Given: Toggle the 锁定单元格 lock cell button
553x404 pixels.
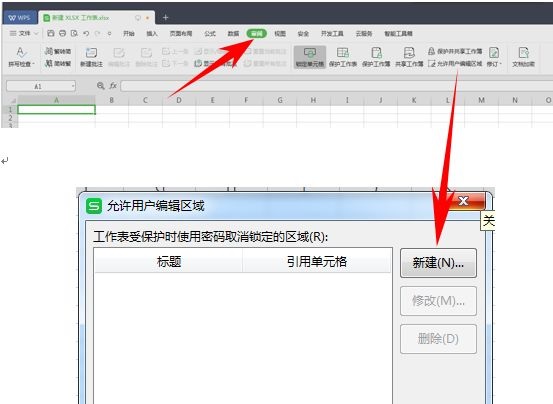Looking at the screenshot, I should point(310,57).
